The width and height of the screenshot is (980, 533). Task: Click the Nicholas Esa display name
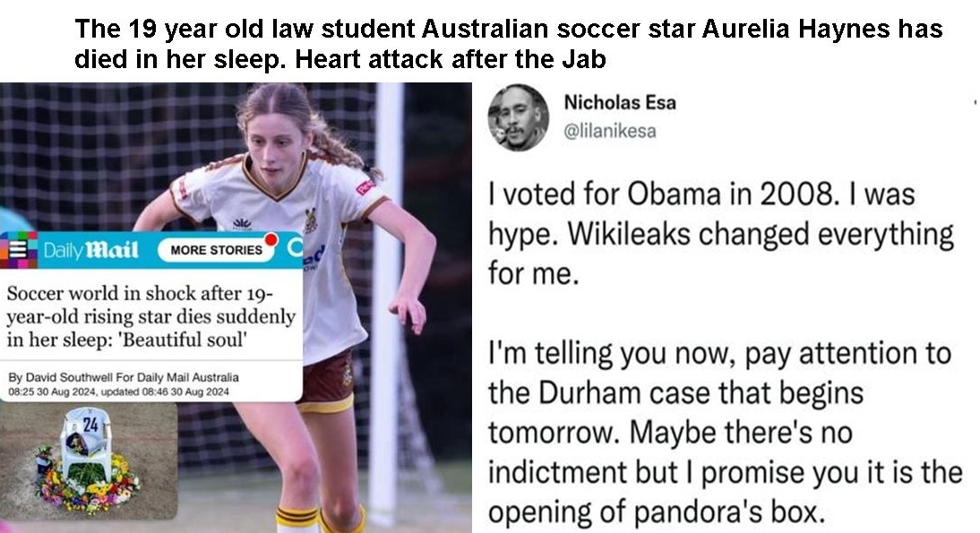coord(619,102)
